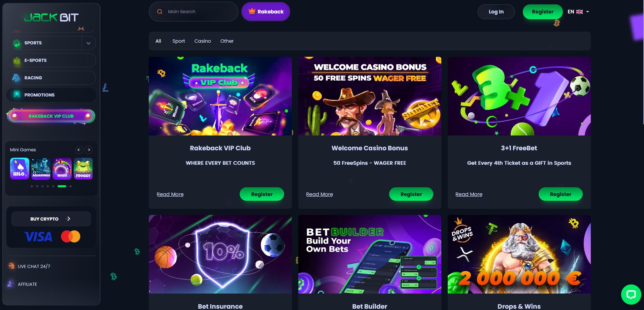Open the live chat bubble icon
The width and height of the screenshot is (644, 310).
tap(631, 295)
